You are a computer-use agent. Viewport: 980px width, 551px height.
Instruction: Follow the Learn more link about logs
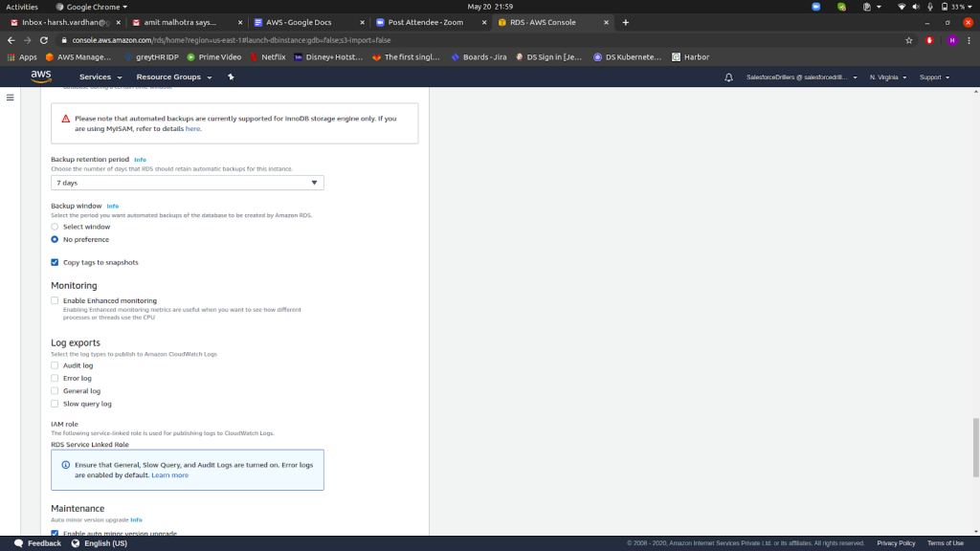tap(170, 475)
